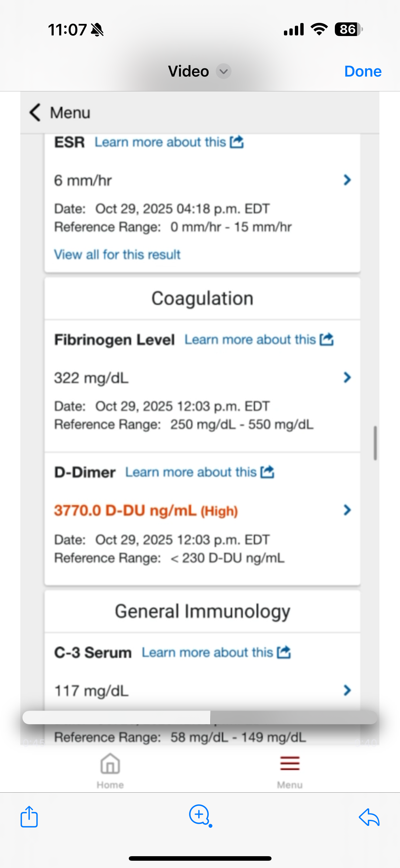Screen dimensions: 400x868
Task: Tap the Home icon in bottom navigation
Action: coord(110,770)
